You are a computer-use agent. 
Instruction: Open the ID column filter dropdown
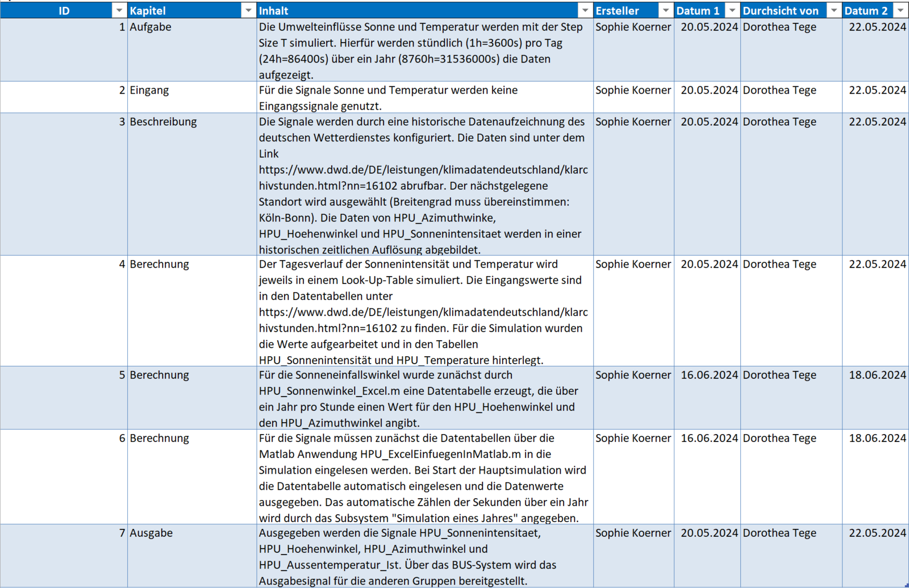pyautogui.click(x=119, y=11)
